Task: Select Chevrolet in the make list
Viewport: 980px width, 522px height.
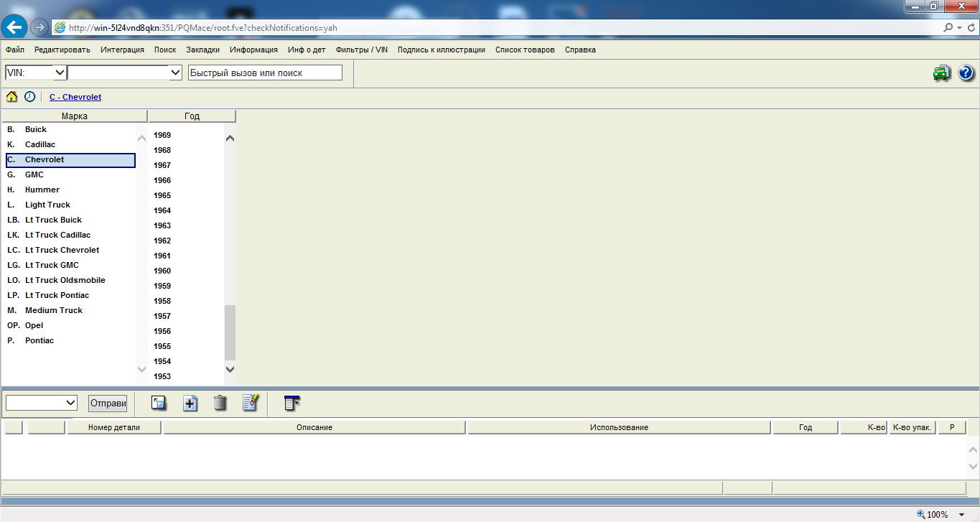Action: tap(70, 159)
